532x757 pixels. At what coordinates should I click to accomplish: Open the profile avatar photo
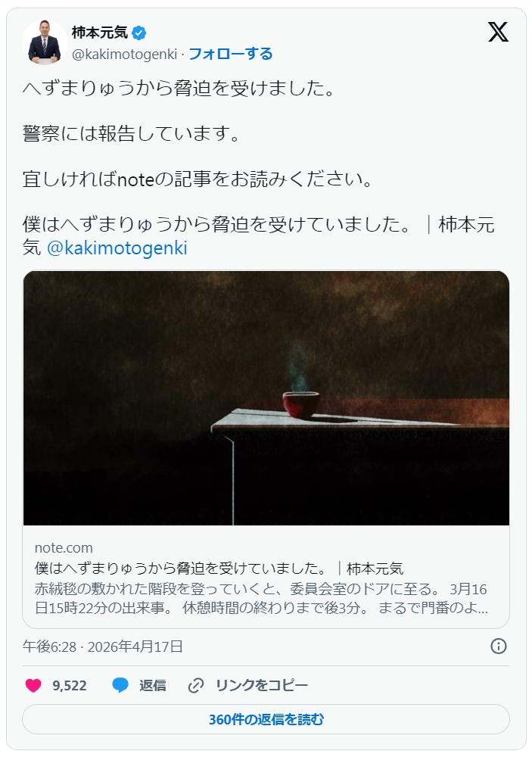click(45, 42)
